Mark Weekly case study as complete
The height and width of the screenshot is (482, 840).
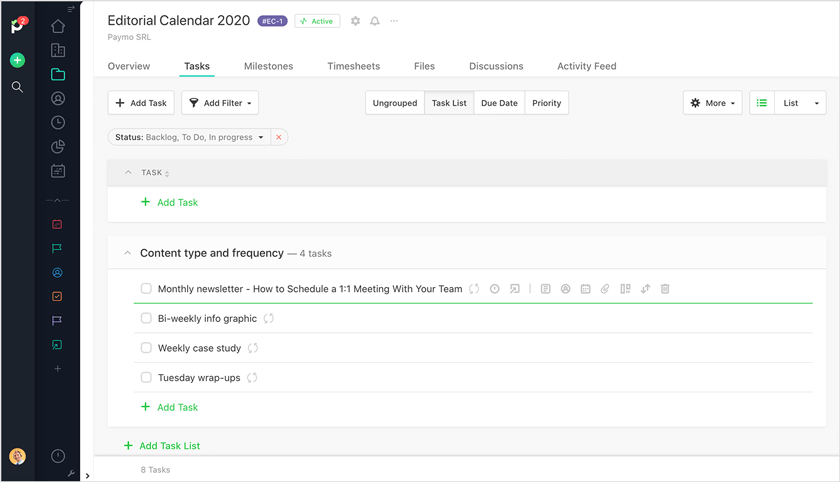click(146, 348)
